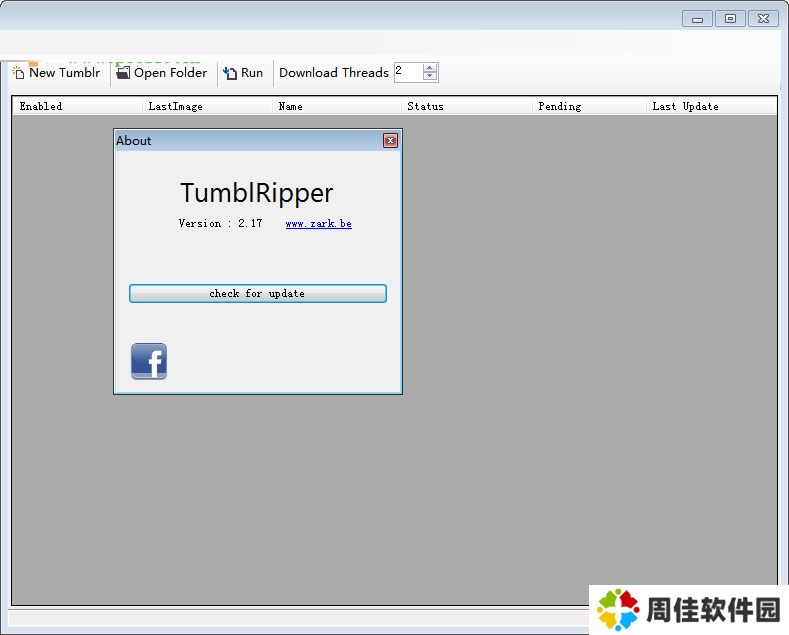Click the Version : 2.17 text
The image size is (789, 635).
220,223
